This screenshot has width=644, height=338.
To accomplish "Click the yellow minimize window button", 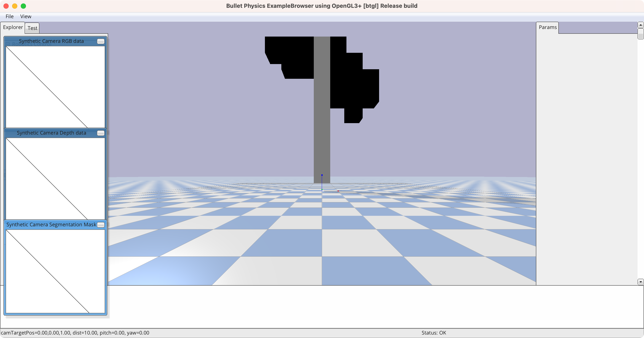I will pyautogui.click(x=15, y=6).
